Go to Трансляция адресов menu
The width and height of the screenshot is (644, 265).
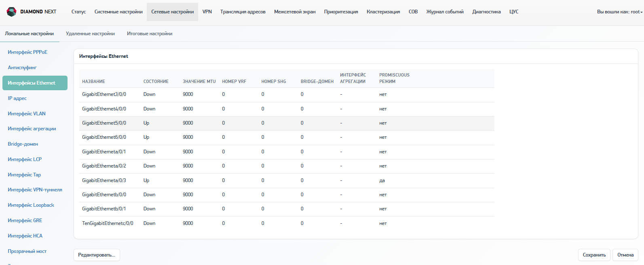point(243,12)
